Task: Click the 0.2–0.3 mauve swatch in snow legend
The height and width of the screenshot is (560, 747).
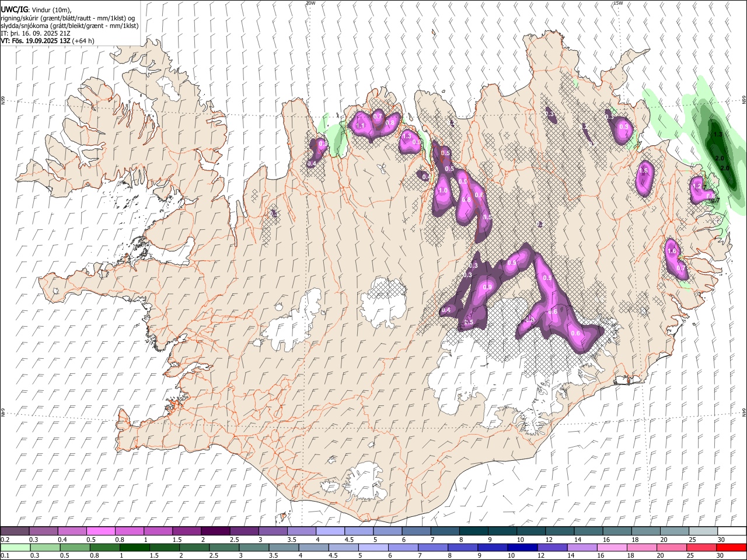Action: pos(15,531)
